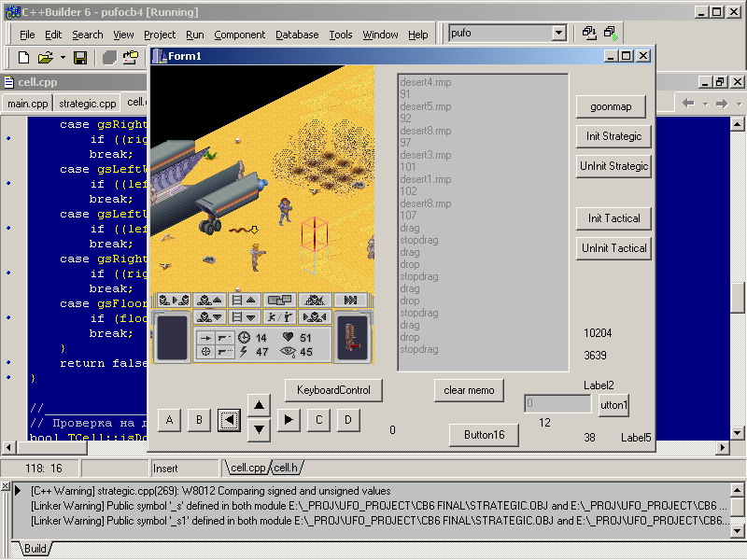
Task: Toggle the kneel/stand icon
Action: click(x=279, y=316)
